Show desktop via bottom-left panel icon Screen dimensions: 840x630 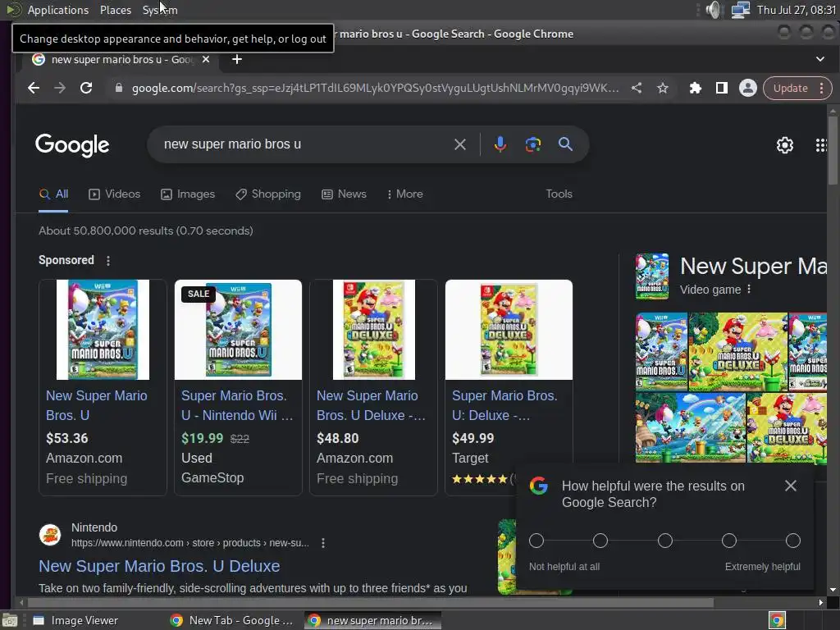tap(10, 620)
